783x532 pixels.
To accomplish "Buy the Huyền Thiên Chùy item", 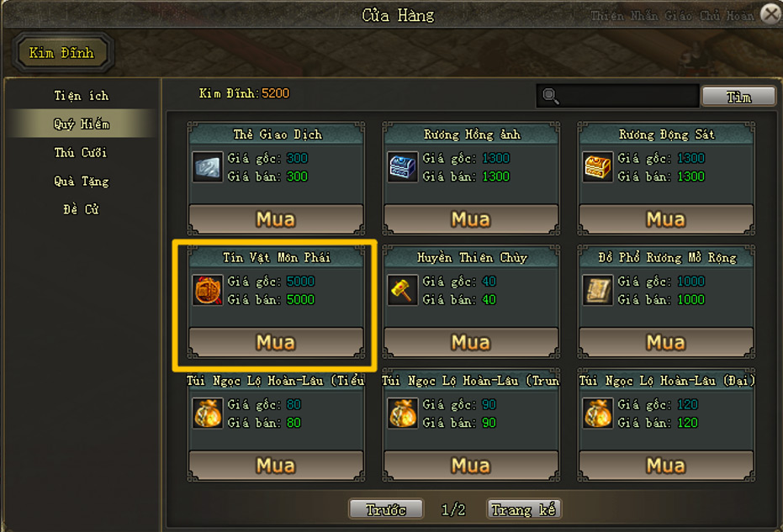I will tap(470, 343).
